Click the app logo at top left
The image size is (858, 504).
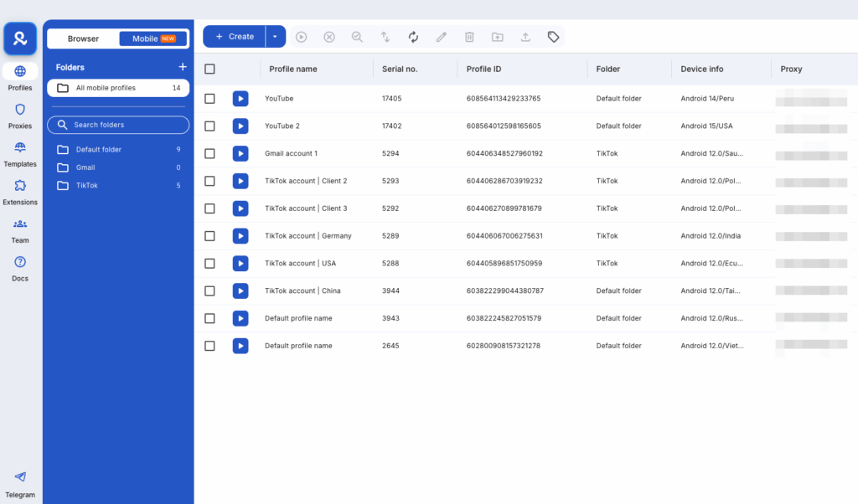20,39
